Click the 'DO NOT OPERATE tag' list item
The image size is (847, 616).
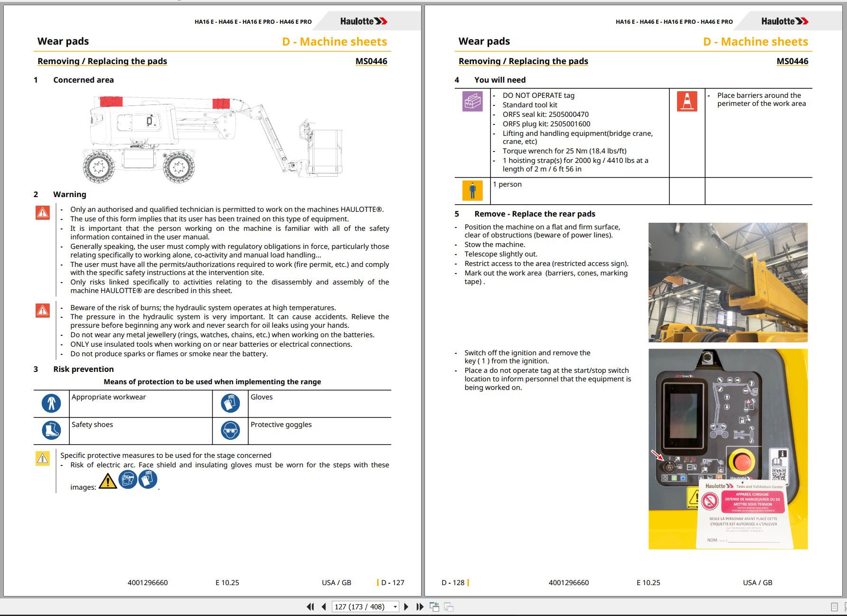click(x=538, y=95)
